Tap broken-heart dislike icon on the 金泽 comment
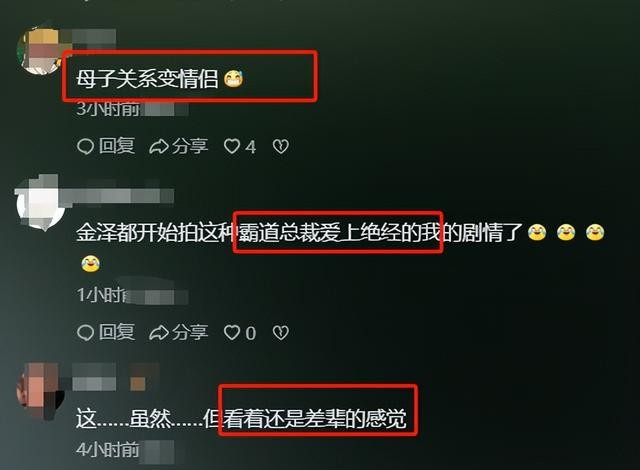640x470 pixels. (281, 333)
